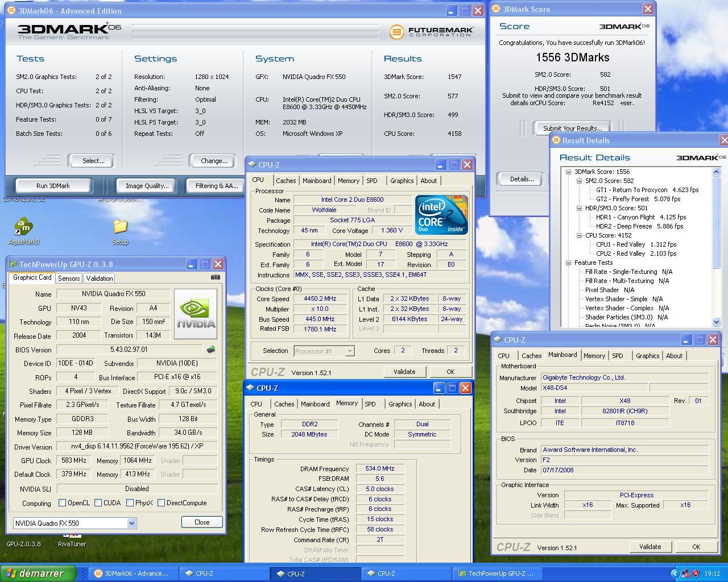Click the BIOS Version field 5.43.02.97.01
Viewport: 728px width, 582px height.
click(129, 350)
